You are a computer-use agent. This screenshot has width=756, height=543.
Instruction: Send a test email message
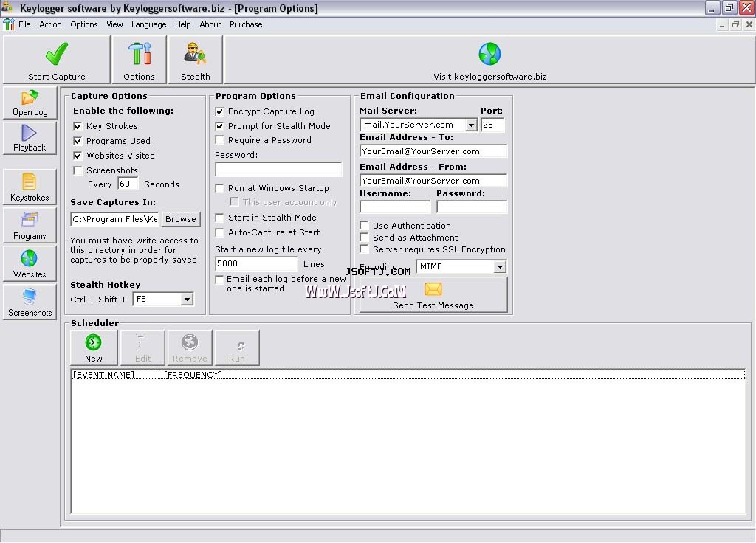(433, 294)
